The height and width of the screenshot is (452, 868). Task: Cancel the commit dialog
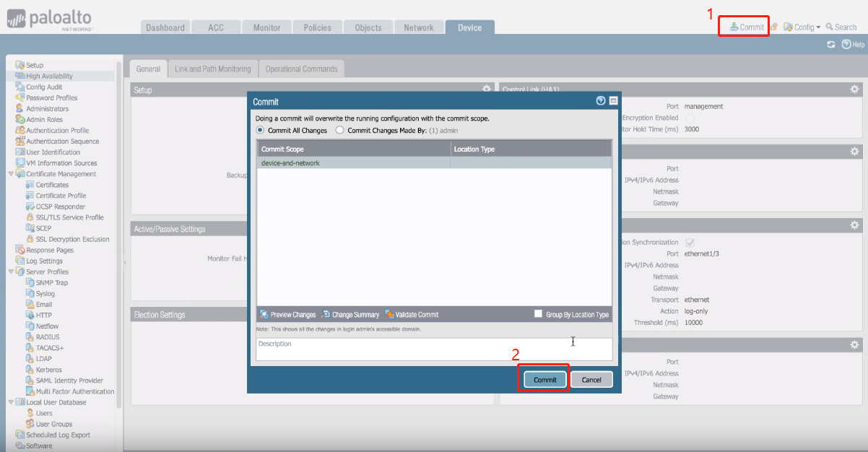pos(591,380)
